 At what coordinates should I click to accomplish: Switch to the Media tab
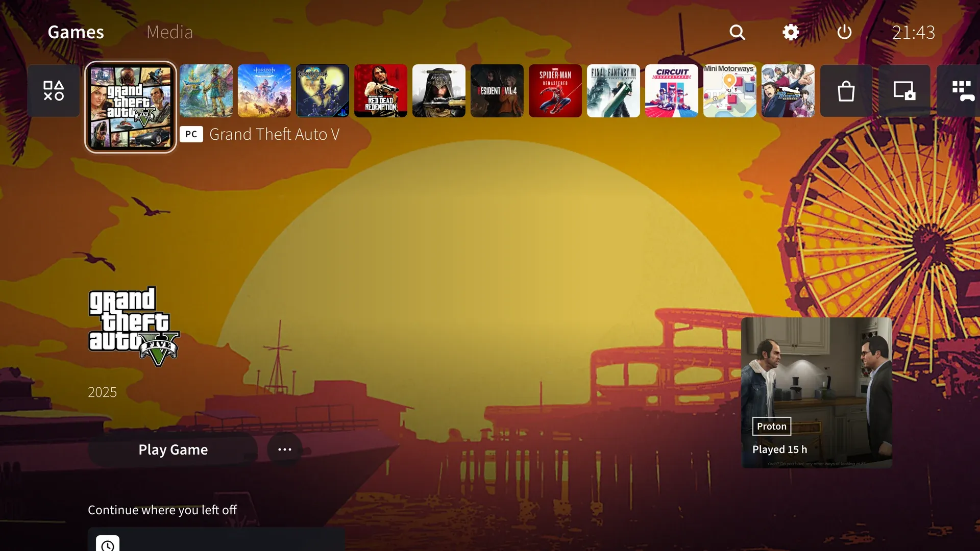pos(169,32)
